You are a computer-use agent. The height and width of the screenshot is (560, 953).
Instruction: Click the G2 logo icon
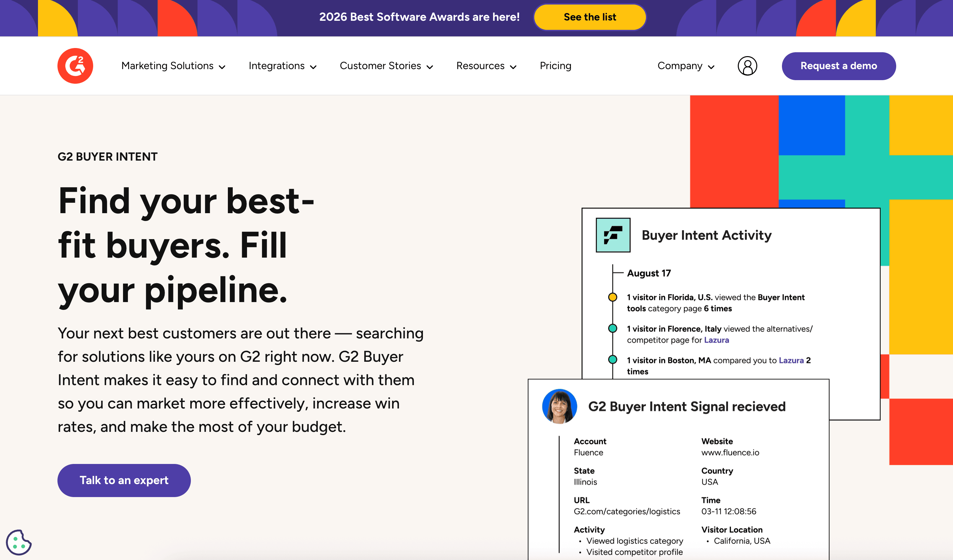75,66
